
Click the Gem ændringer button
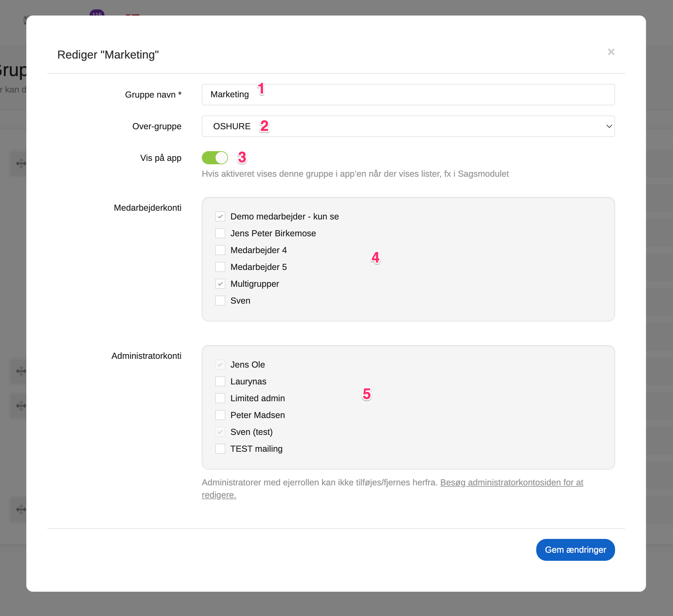pyautogui.click(x=575, y=550)
